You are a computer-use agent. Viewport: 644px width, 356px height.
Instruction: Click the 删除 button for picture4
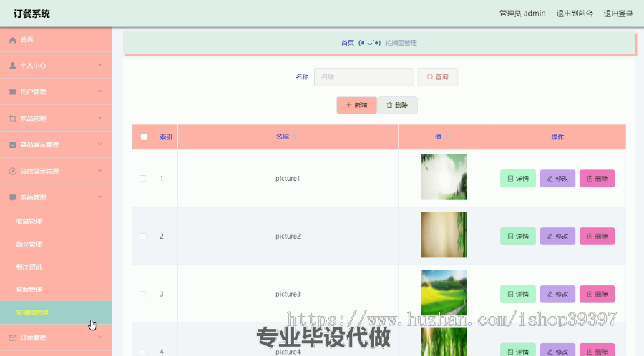(597, 350)
